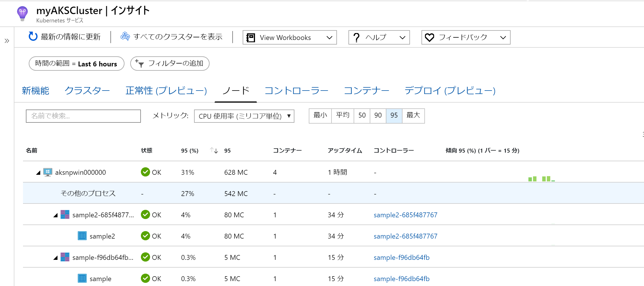
Task: Switch to the コントローラー tab
Action: [x=296, y=91]
